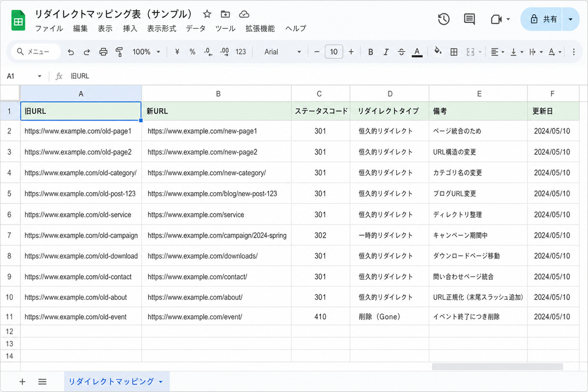Screen dimensions: 588x392
Task: Open the ヘルプ menu
Action: (296, 28)
